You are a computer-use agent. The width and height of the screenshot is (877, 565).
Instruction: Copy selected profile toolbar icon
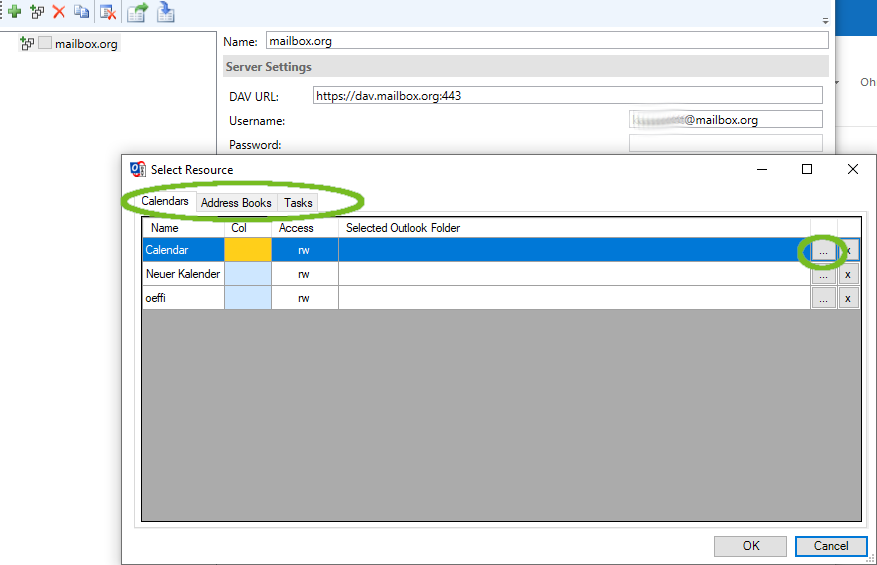[x=82, y=12]
